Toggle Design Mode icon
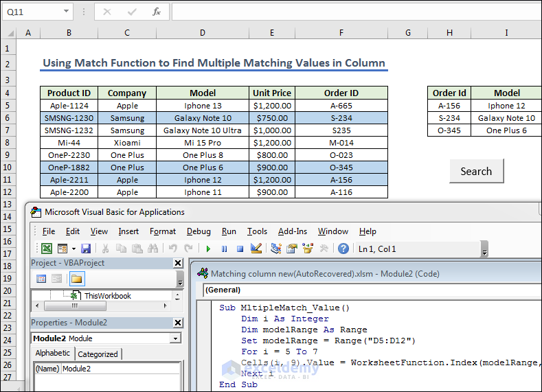Image resolution: width=542 pixels, height=392 pixels. [256, 249]
